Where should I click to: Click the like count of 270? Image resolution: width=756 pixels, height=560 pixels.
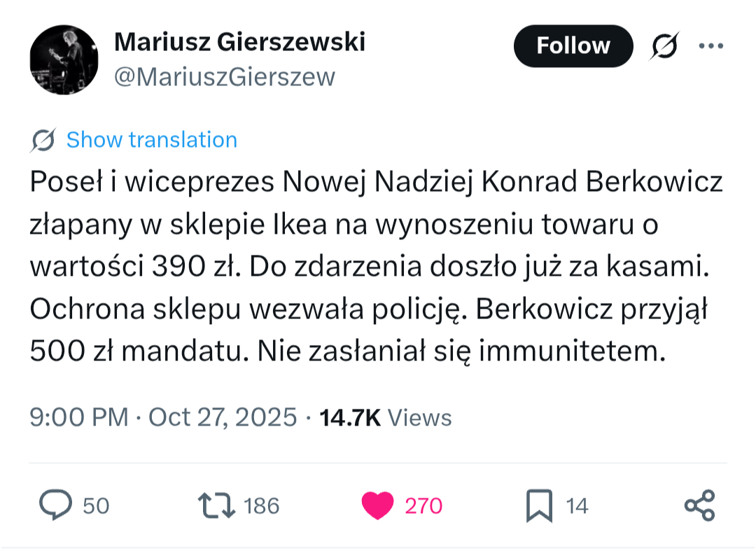(x=423, y=506)
